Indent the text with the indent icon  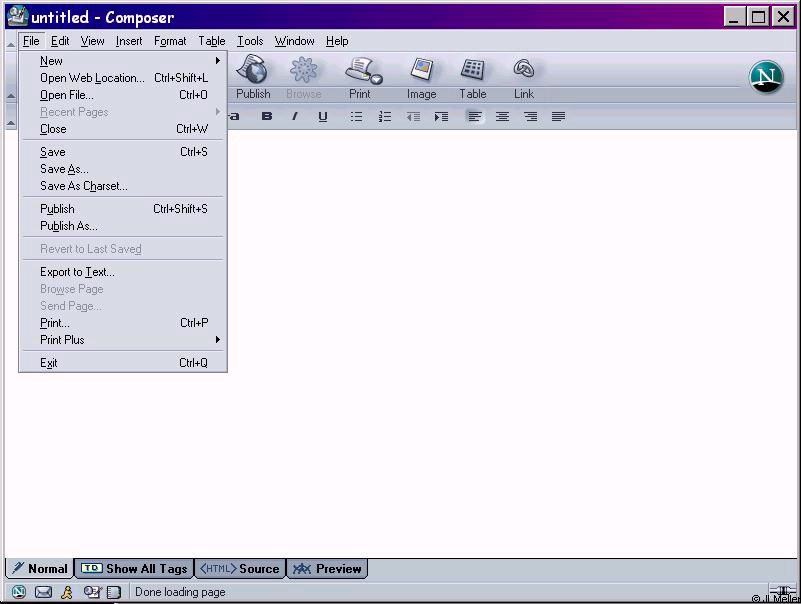(441, 117)
